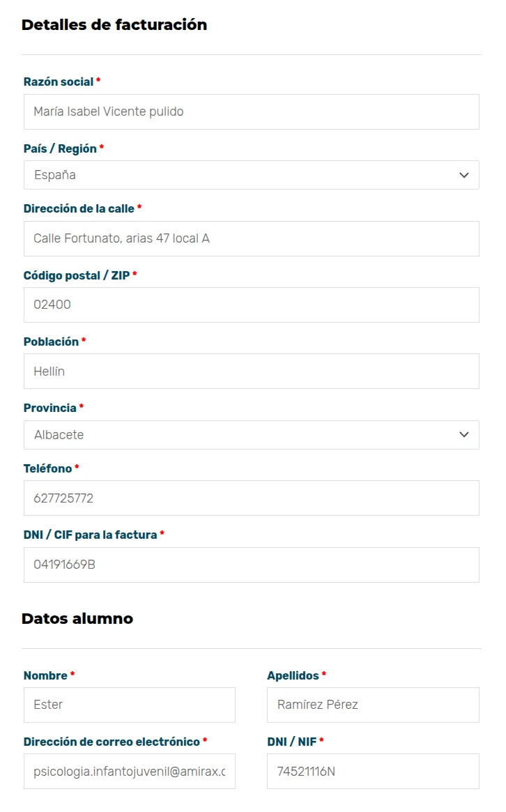Select the Dirección de la calle field

(251, 239)
